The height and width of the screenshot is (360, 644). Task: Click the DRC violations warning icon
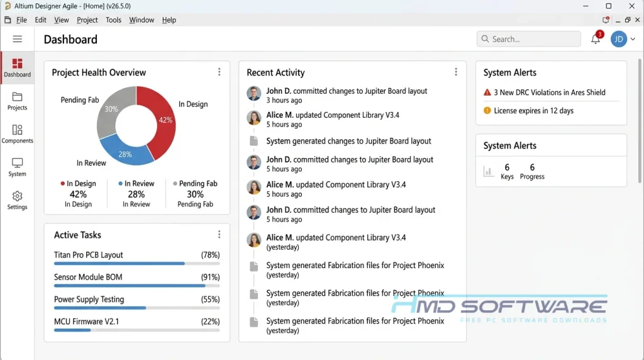coord(487,93)
